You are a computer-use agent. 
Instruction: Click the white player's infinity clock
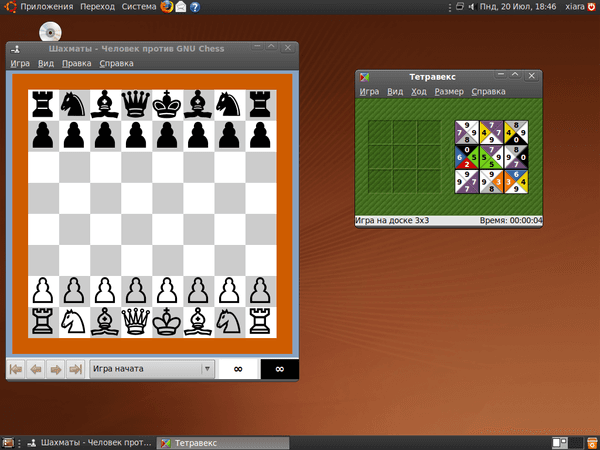tap(238, 369)
